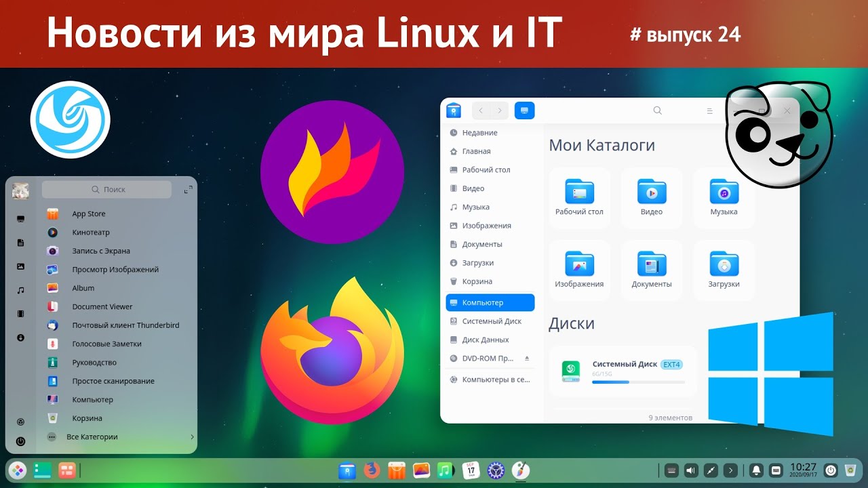Expand Все Категории in launcher
The image size is (868, 488).
[x=119, y=437]
